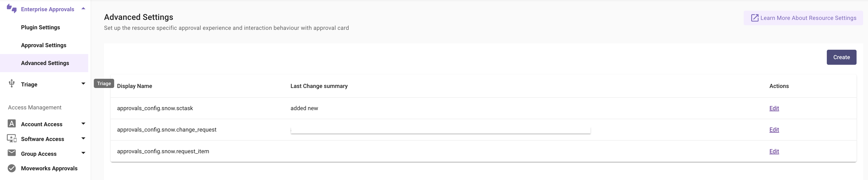The height and width of the screenshot is (180, 868).
Task: Expand the Software Access dropdown arrow
Action: [x=83, y=138]
